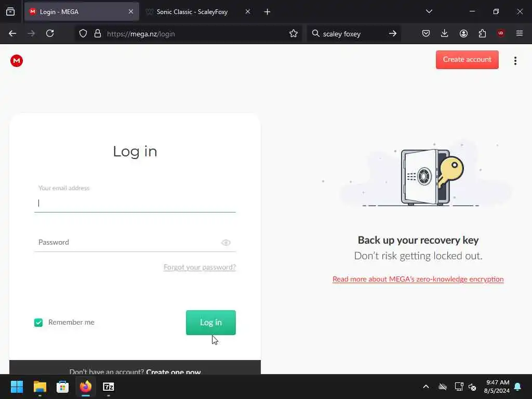532x399 pixels.
Task: Uncheck the Remember me checkbox
Action: [38, 322]
